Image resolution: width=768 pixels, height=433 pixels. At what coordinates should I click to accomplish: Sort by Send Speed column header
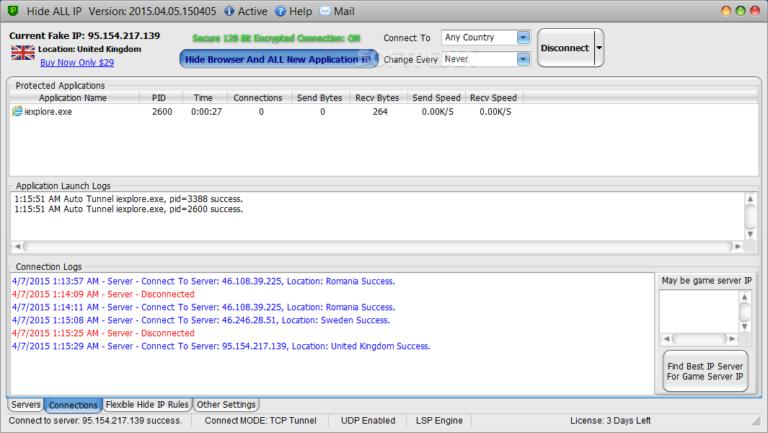click(436, 98)
